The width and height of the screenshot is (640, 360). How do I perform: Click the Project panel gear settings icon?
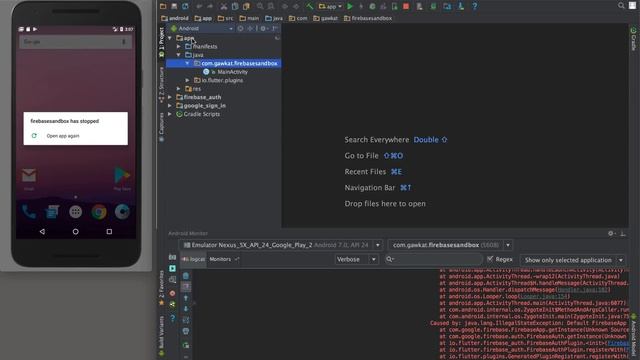263,28
